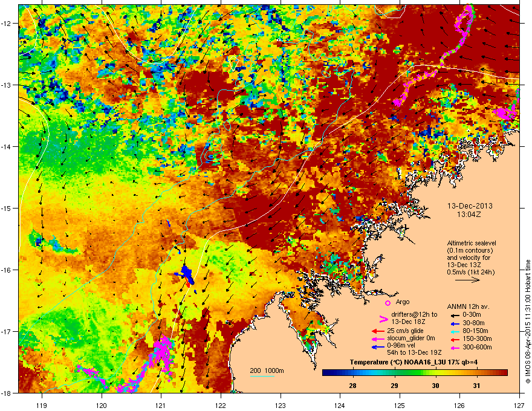The height and width of the screenshot is (411, 532).
Task: Click the vertical IMOS Hobart time copyright text
Action: point(528,322)
